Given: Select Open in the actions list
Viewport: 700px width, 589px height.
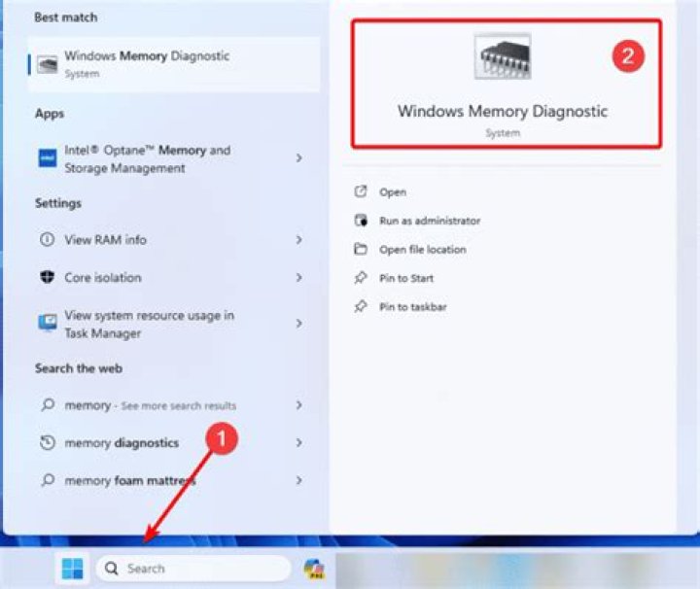Looking at the screenshot, I should pos(393,192).
